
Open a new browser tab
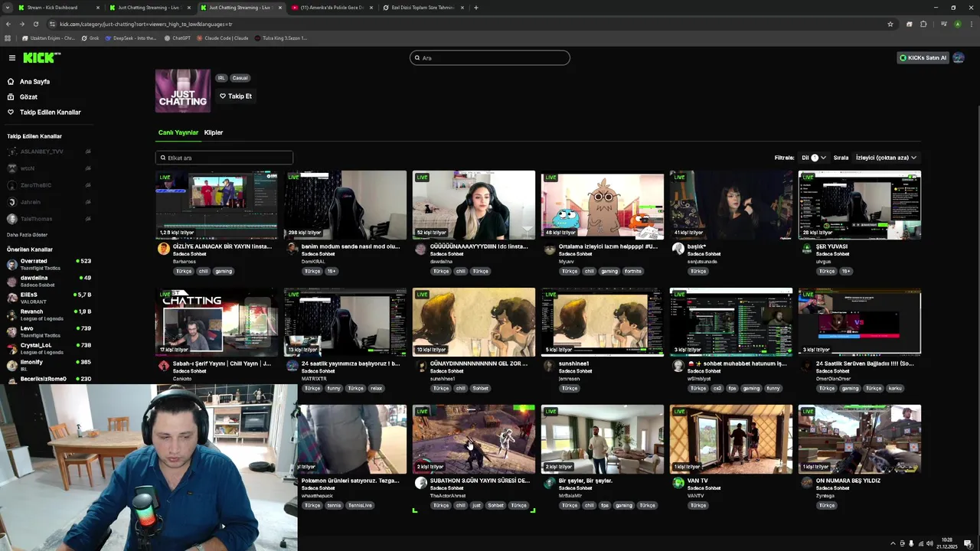pos(476,8)
